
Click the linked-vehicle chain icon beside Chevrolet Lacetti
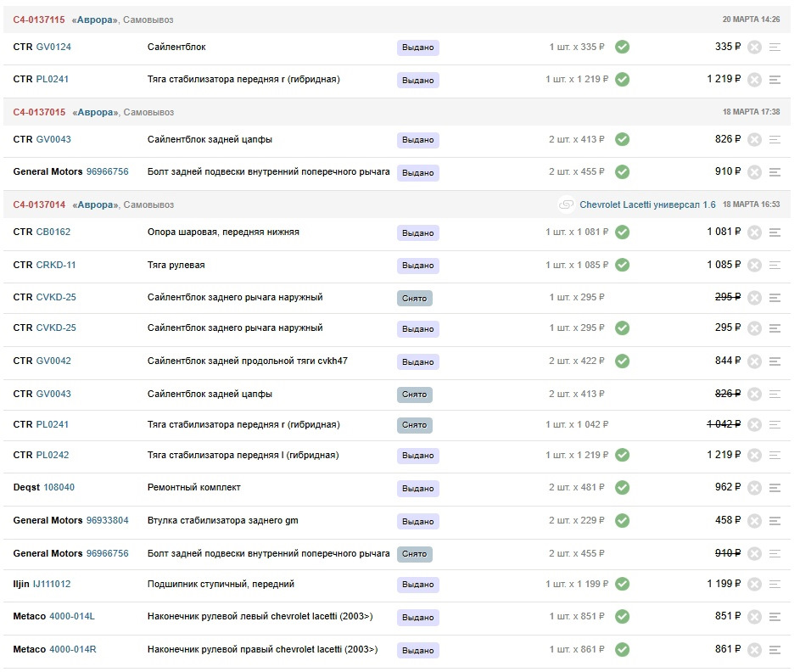coord(567,204)
